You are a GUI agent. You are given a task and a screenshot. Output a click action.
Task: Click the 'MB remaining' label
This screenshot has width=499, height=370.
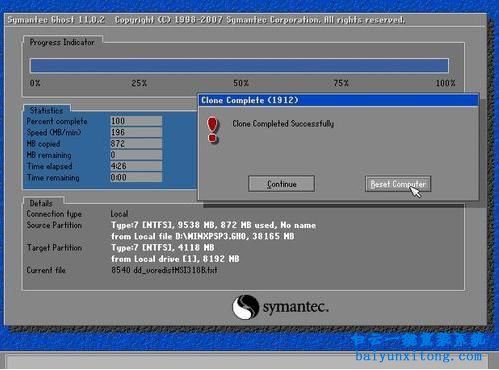(x=49, y=155)
